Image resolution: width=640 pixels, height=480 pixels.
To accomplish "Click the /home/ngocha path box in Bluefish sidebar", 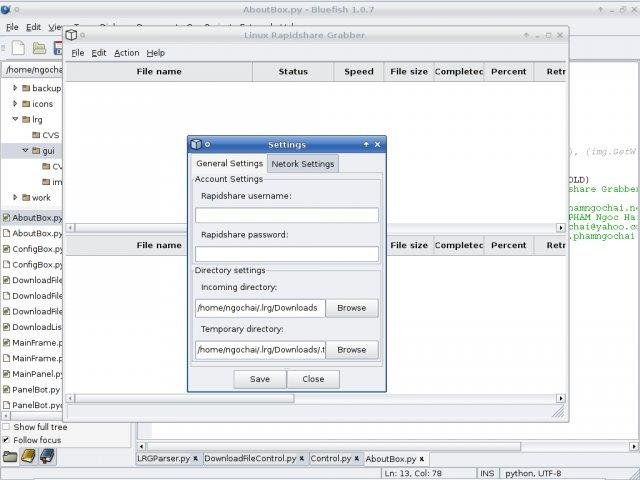I will [x=33, y=70].
